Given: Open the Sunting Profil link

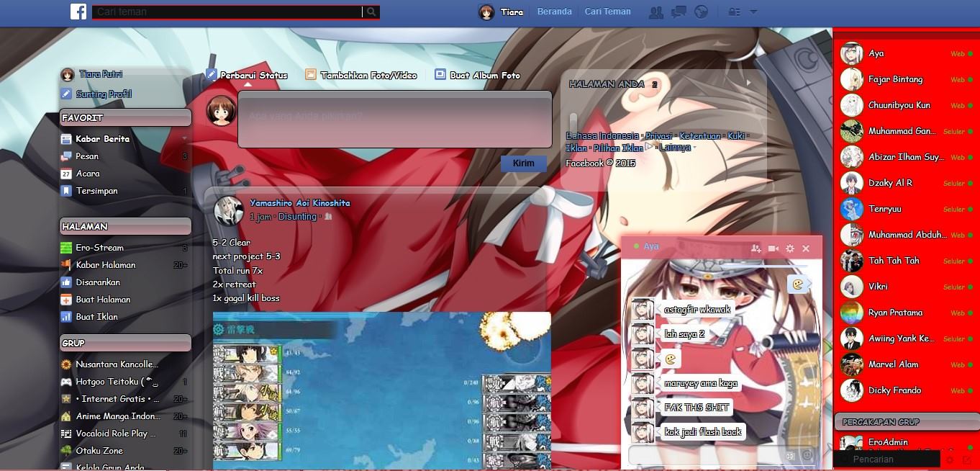Looking at the screenshot, I should pos(104,94).
